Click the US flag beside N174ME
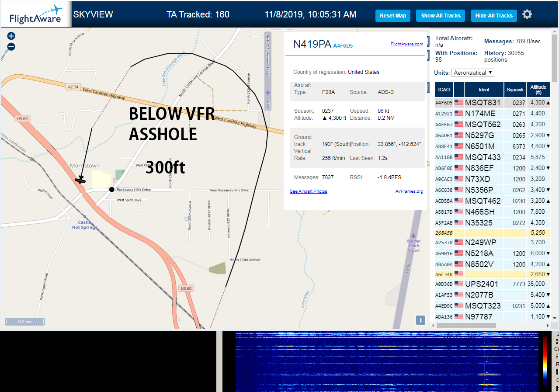The height and width of the screenshot is (392, 559). (458, 114)
